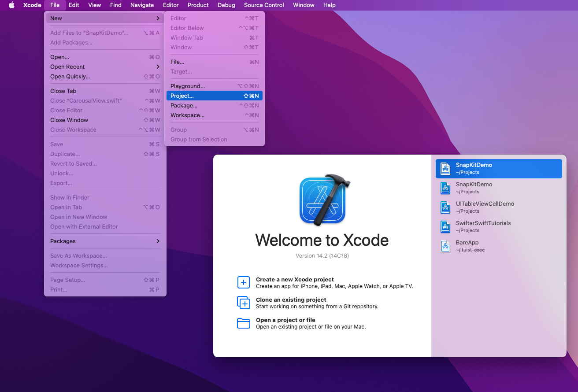Open the Edit menu

tap(74, 5)
